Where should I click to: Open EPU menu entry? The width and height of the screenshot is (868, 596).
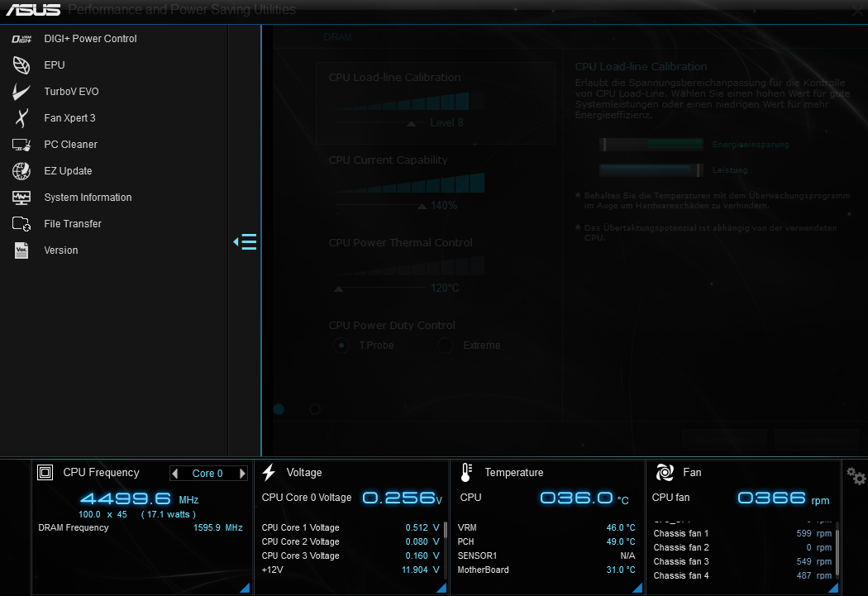click(x=55, y=65)
